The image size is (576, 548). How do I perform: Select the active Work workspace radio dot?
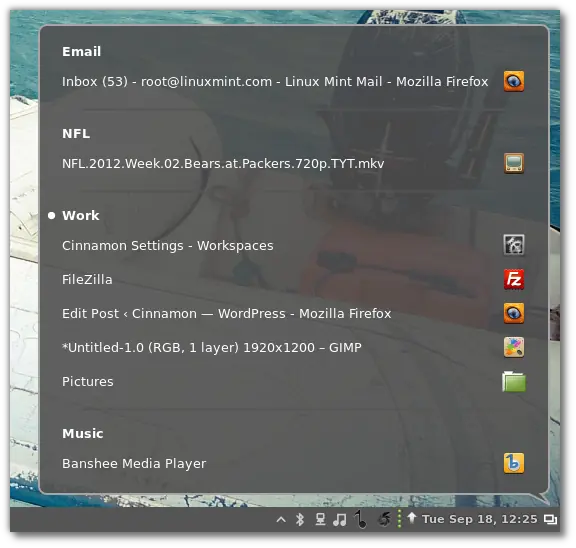(x=51, y=216)
